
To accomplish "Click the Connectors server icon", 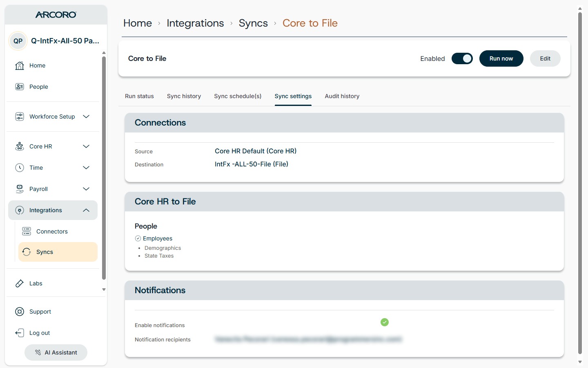I will tap(27, 231).
